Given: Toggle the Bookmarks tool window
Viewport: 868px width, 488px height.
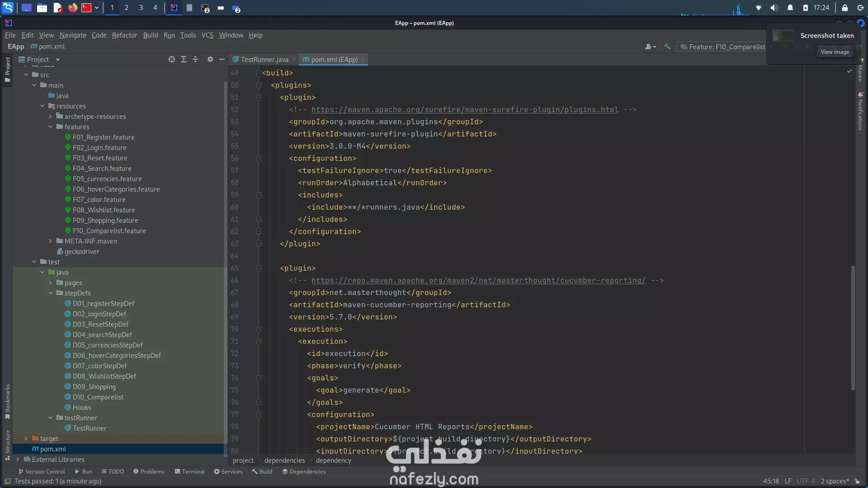Looking at the screenshot, I should (x=8, y=401).
